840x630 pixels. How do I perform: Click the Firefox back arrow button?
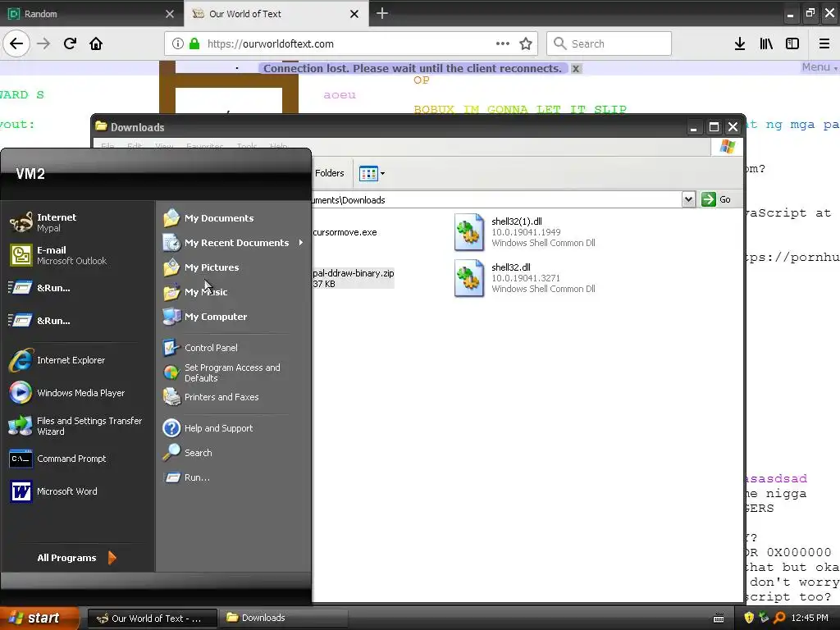click(16, 43)
